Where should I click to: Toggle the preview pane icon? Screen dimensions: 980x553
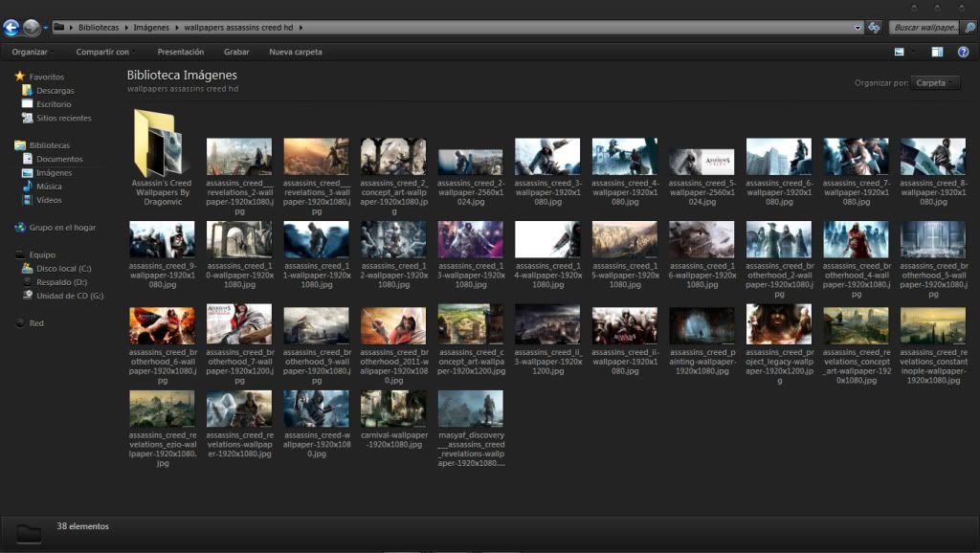[937, 52]
